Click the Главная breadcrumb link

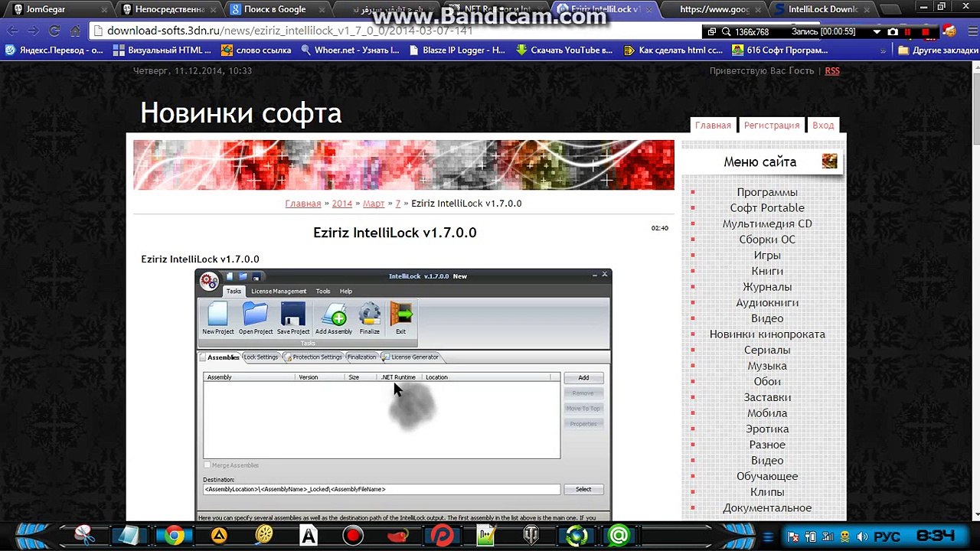303,204
